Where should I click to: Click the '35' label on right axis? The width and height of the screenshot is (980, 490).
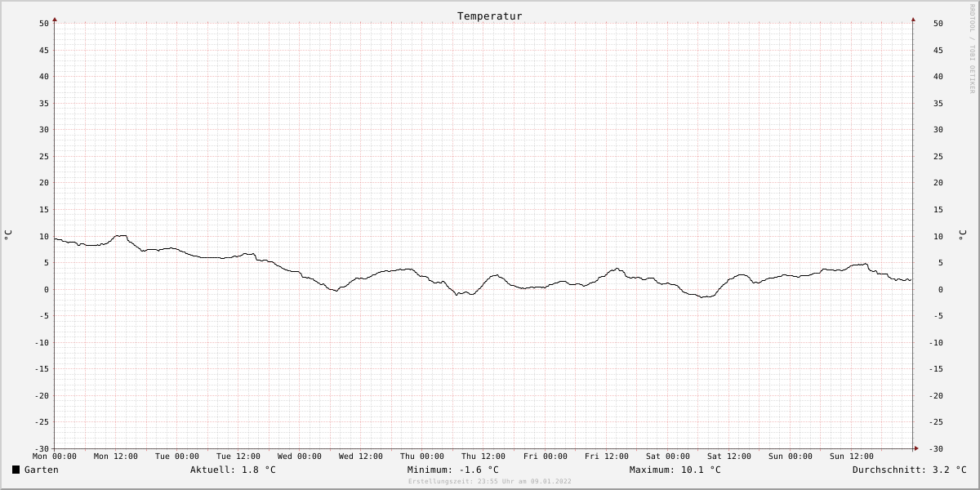[938, 103]
